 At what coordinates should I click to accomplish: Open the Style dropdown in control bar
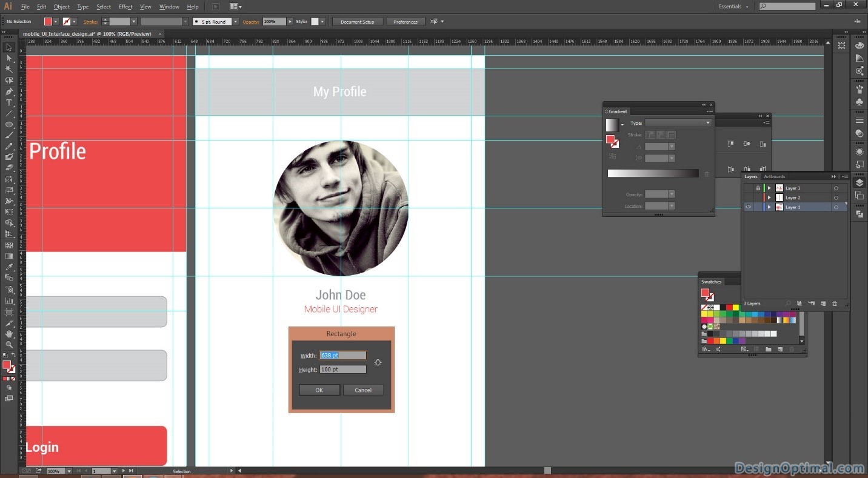tap(322, 21)
